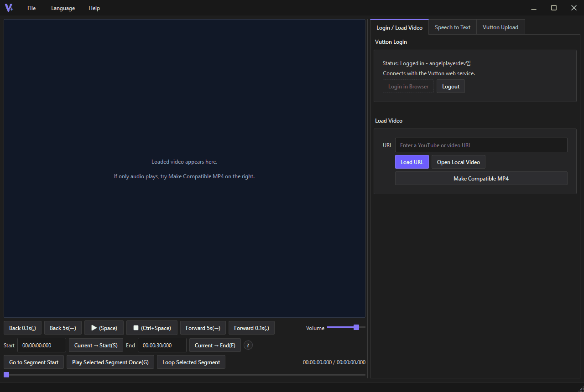Image resolution: width=584 pixels, height=392 pixels.
Task: Open the Help menu
Action: [94, 8]
